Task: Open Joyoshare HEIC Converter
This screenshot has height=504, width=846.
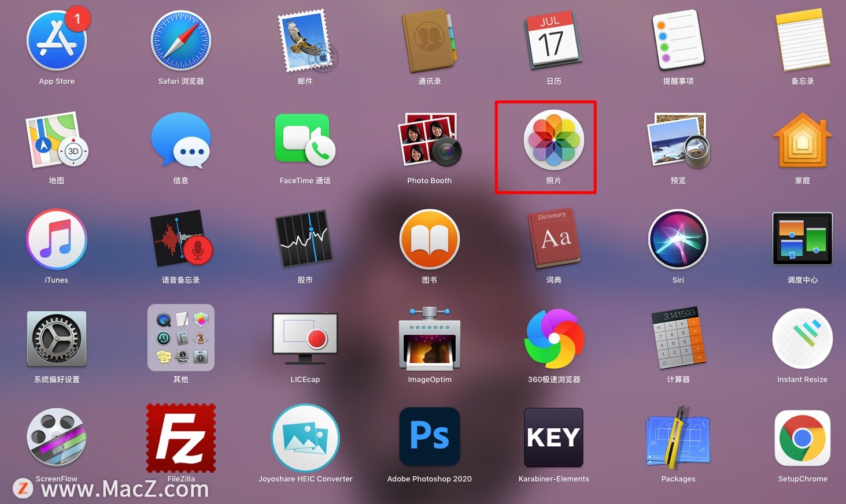Action: (305, 438)
